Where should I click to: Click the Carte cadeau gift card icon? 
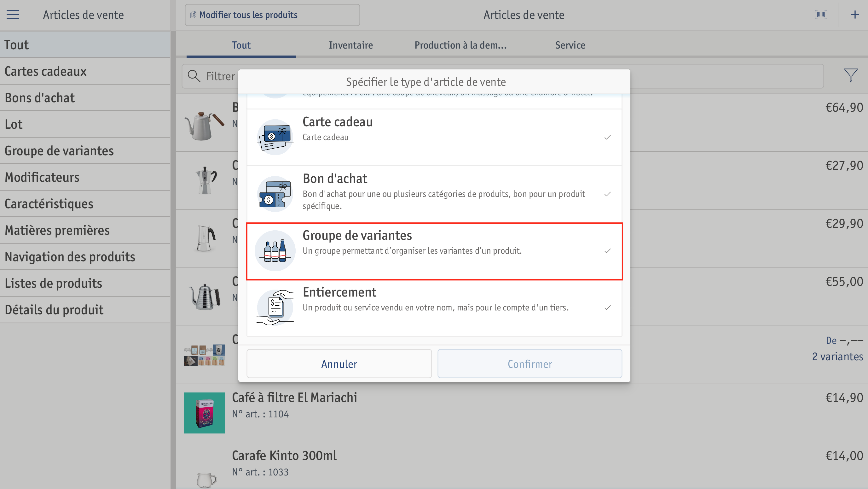[275, 137]
